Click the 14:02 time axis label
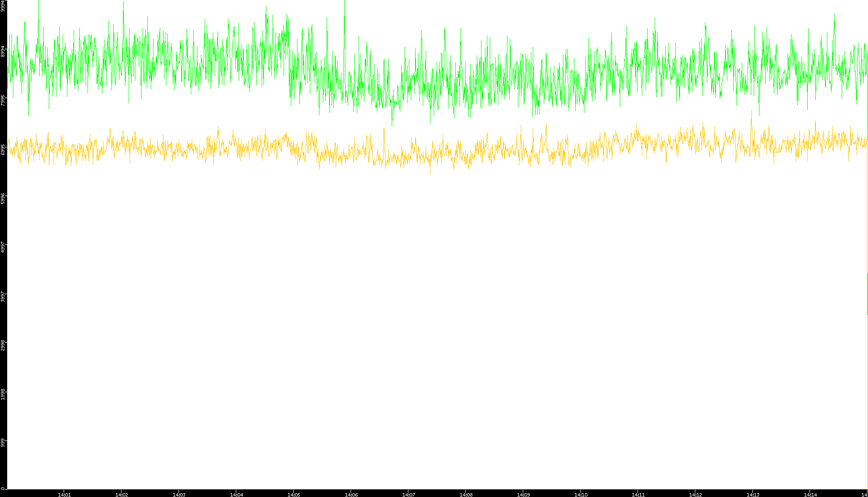Viewport: 868px width, 497px height. (121, 494)
